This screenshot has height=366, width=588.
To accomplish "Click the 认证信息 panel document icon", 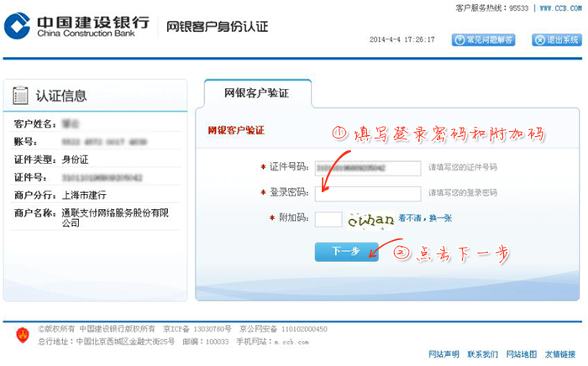I will tap(22, 95).
